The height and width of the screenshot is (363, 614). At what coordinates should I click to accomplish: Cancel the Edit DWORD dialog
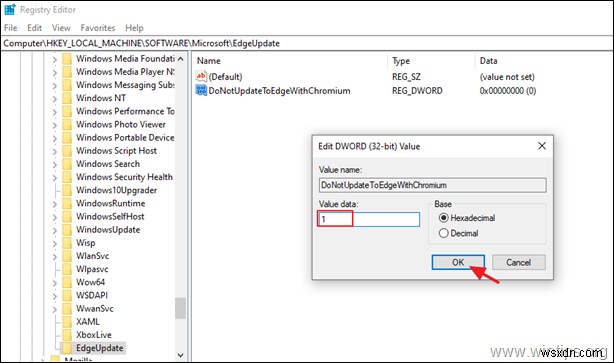click(x=518, y=262)
